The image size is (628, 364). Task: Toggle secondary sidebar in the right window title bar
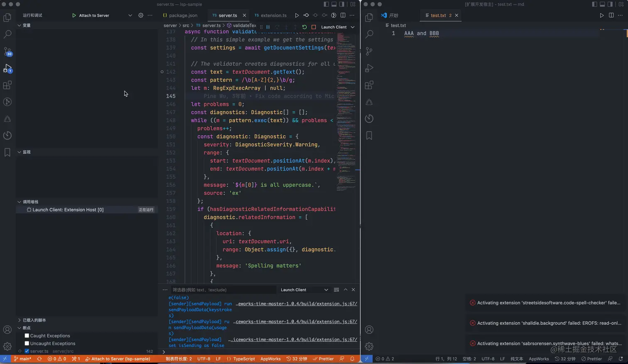click(x=610, y=4)
